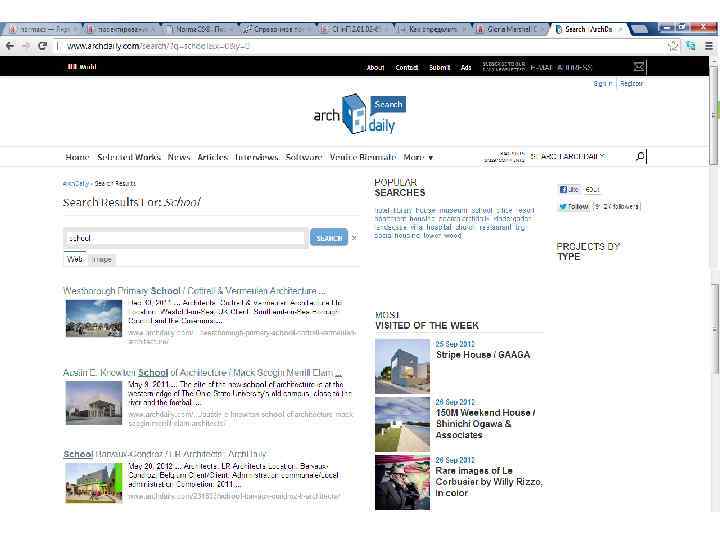Click the envelope newsletter subscribe icon
Viewport: 720px width, 540px height.
click(x=639, y=67)
